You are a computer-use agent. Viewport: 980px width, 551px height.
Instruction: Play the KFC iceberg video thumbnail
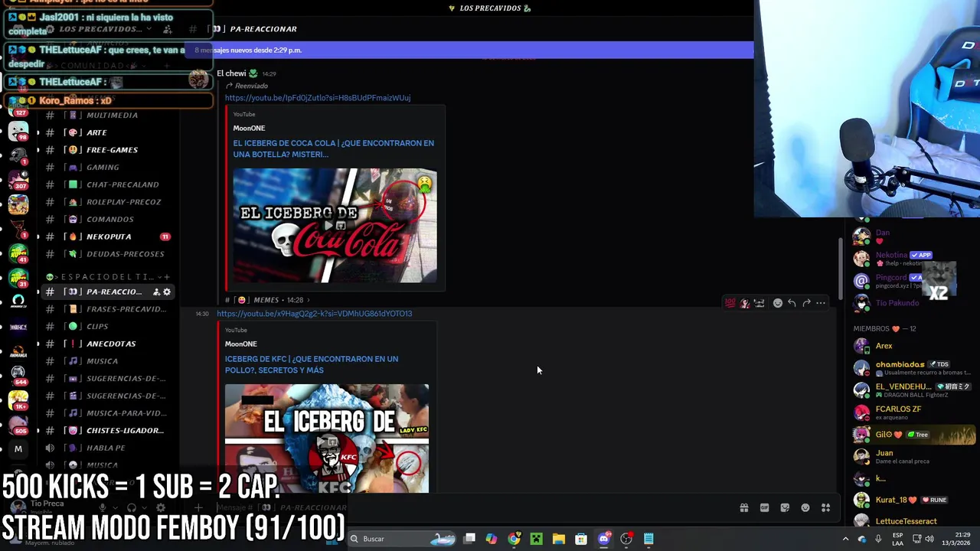(327, 438)
